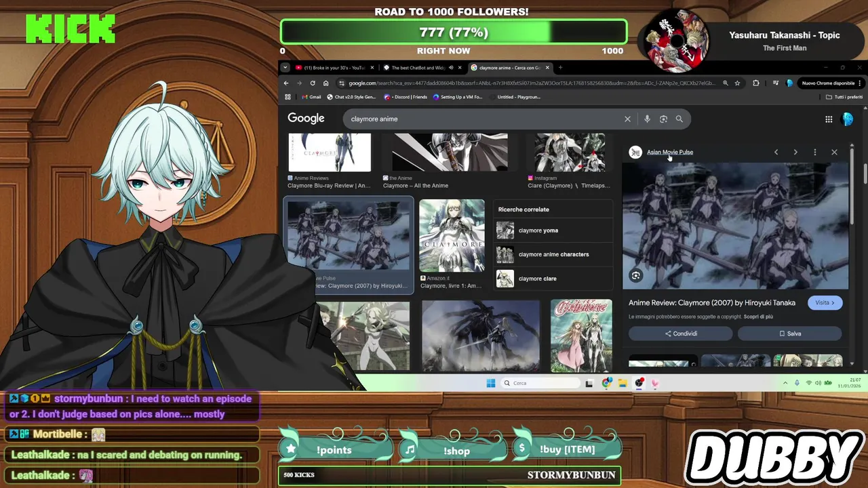Open Chrome profile icon in toolbar

click(x=789, y=83)
